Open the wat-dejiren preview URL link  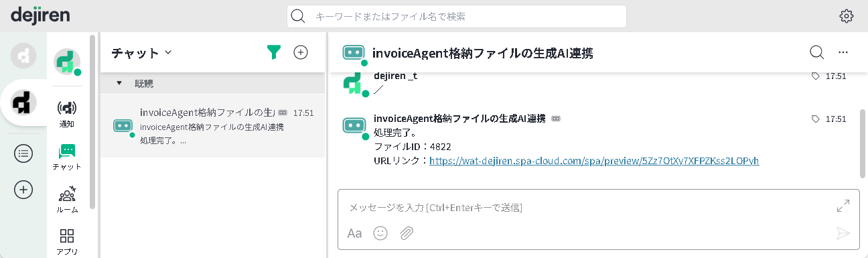pyautogui.click(x=594, y=161)
